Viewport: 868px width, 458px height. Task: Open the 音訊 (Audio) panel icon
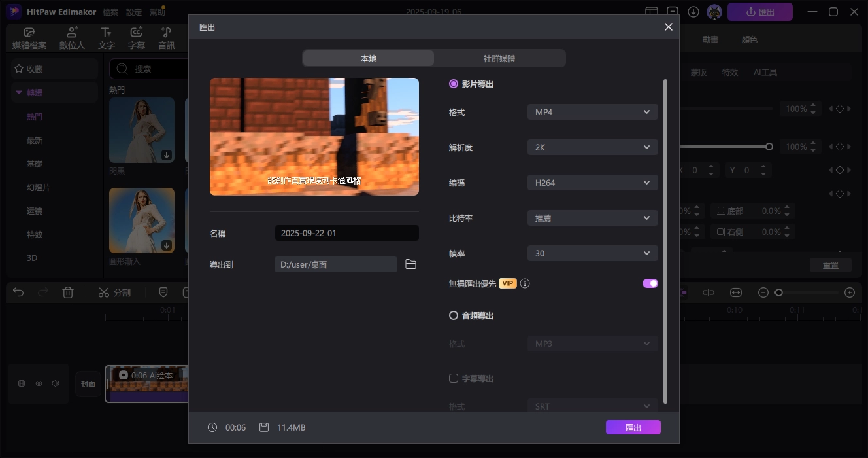[x=166, y=37]
